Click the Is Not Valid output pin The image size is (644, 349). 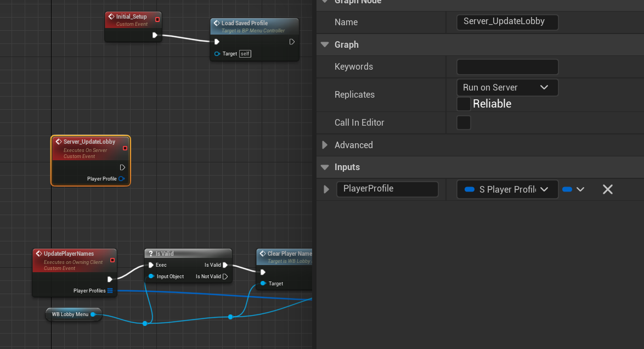(225, 276)
